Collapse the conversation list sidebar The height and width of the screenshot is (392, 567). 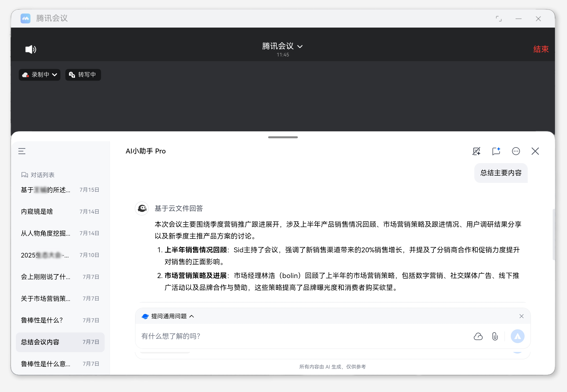point(22,151)
